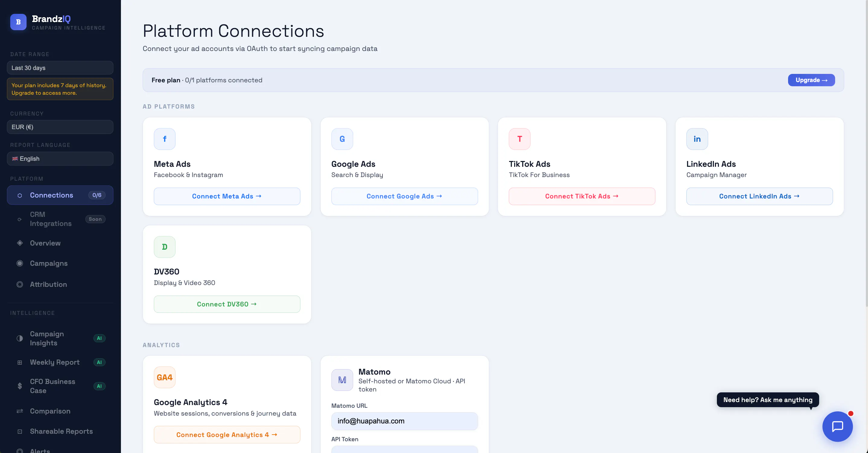
Task: Click the DV360 'D' icon
Action: pyautogui.click(x=164, y=247)
